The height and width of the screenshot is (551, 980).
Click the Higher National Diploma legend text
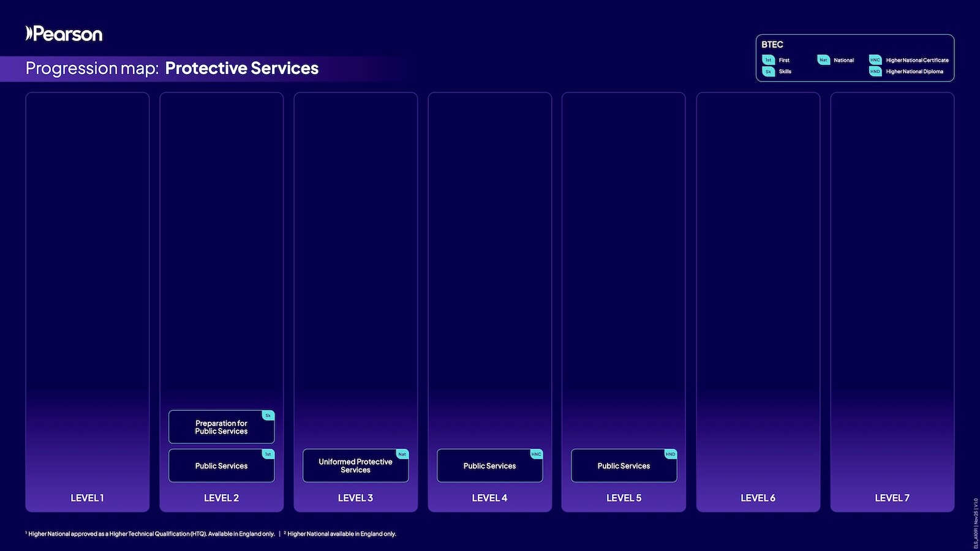914,72
